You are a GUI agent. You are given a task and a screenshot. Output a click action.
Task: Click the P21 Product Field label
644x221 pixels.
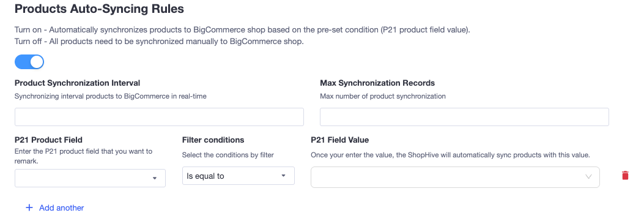point(48,140)
